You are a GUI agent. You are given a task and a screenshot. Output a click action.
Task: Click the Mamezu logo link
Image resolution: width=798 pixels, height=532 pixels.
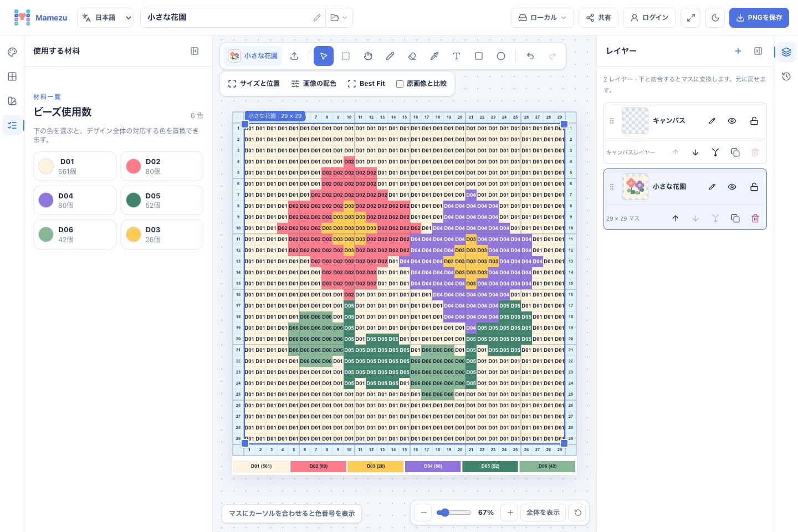point(40,18)
